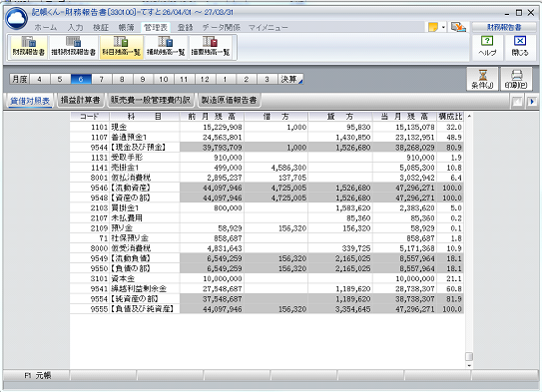Click the table scrollbar up arrow
This screenshot has height=392, width=542.
469,117
